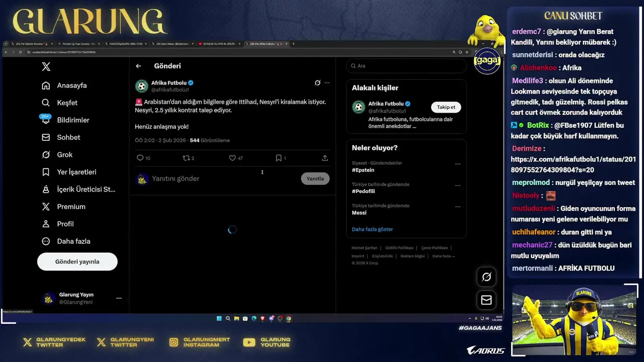Open the Çerez Politikası footer link
This screenshot has height=362, width=644.
435,248
